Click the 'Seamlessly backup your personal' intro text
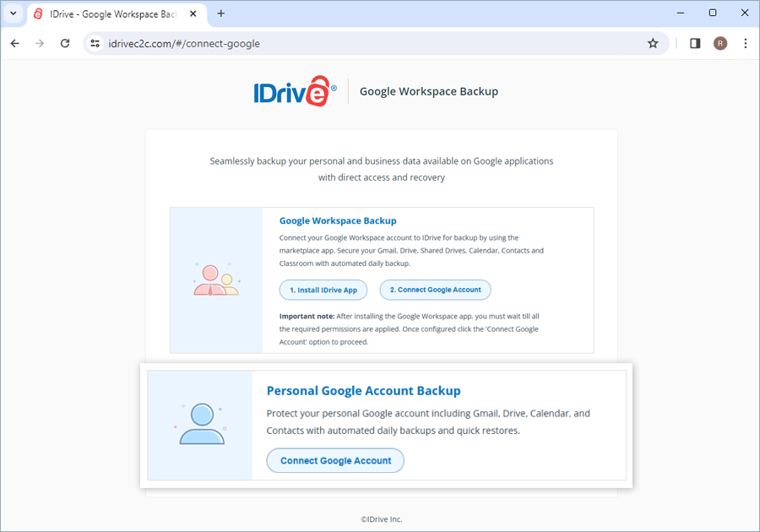Image resolution: width=760 pixels, height=532 pixels. point(382,169)
